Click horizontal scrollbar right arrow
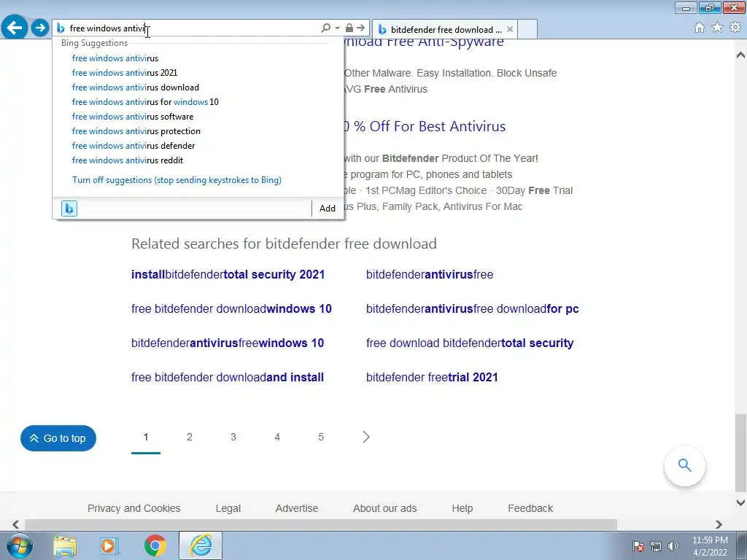Image resolution: width=747 pixels, height=560 pixels. point(719,524)
